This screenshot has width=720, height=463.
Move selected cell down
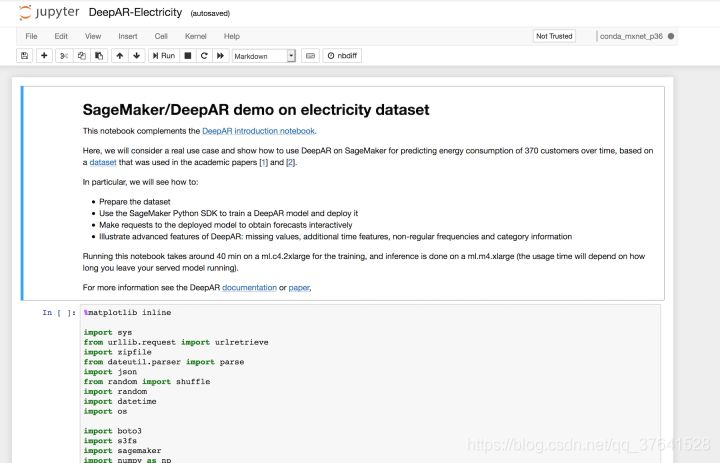(136, 56)
